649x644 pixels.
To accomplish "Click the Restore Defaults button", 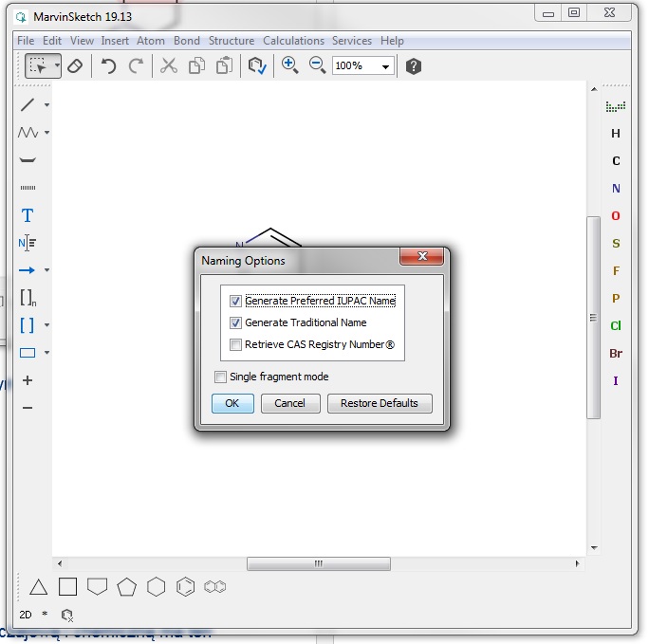I will 379,403.
